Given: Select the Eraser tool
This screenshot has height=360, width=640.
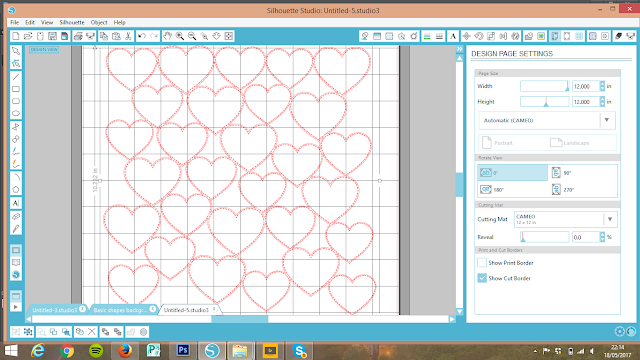Looking at the screenshot, I should tap(16, 216).
